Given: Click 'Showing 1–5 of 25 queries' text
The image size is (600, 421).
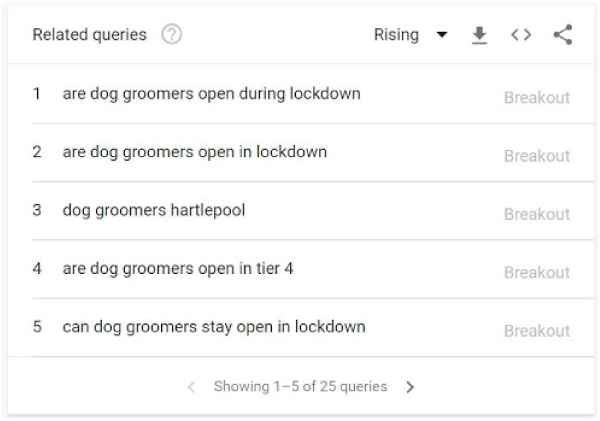Looking at the screenshot, I should 300,387.
